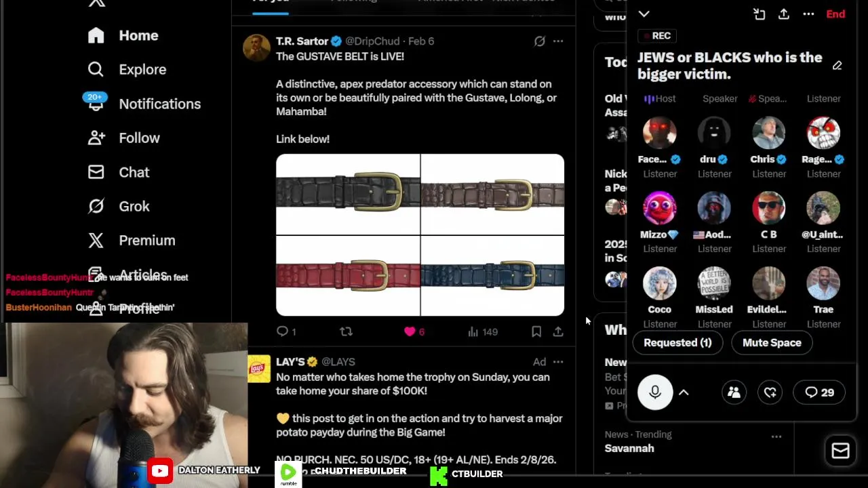The height and width of the screenshot is (488, 868).
Task: Click the Chat envelope icon in sidebar
Action: click(96, 172)
